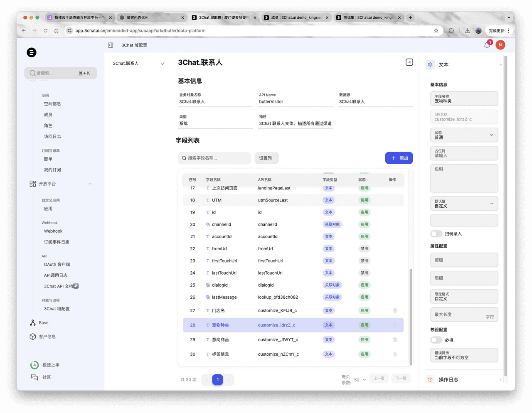
Task: Open the 默认值 dropdown showing 自定义
Action: click(x=464, y=204)
